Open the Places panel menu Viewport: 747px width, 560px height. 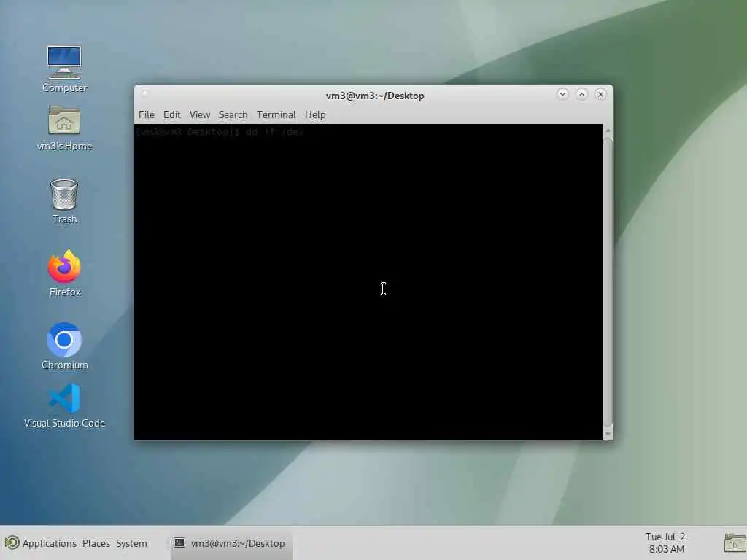tap(96, 543)
